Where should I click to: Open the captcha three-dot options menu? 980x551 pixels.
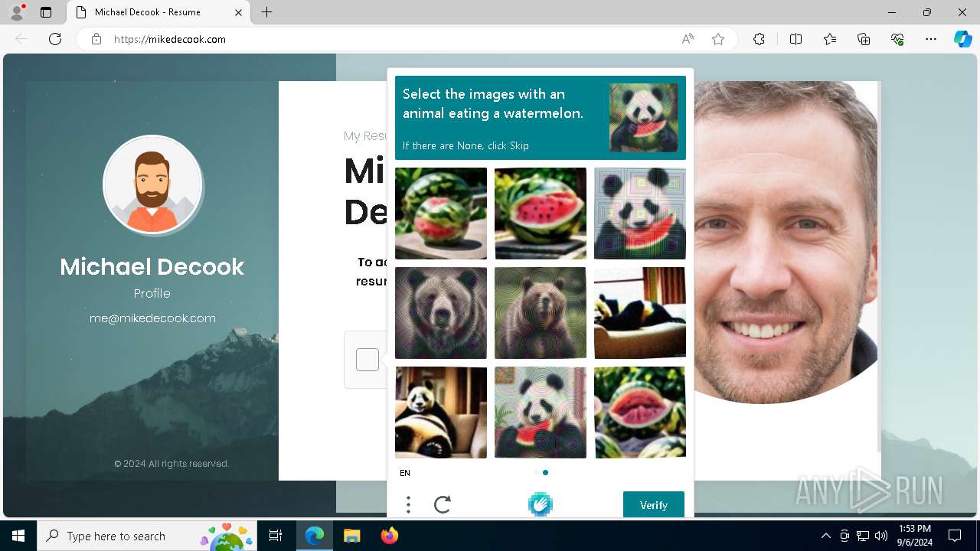[408, 504]
